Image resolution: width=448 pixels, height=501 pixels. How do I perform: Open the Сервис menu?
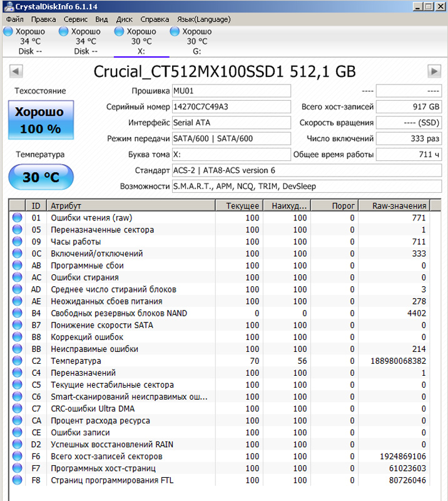(76, 19)
